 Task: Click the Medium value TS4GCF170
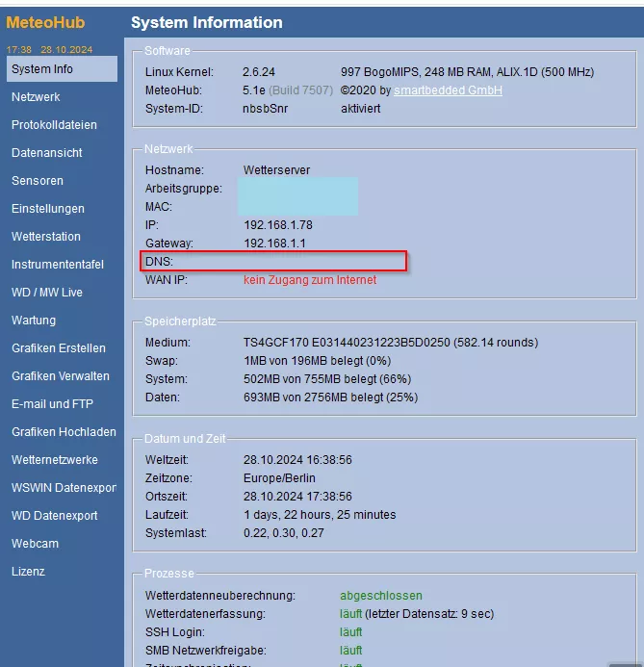pyautogui.click(x=276, y=343)
